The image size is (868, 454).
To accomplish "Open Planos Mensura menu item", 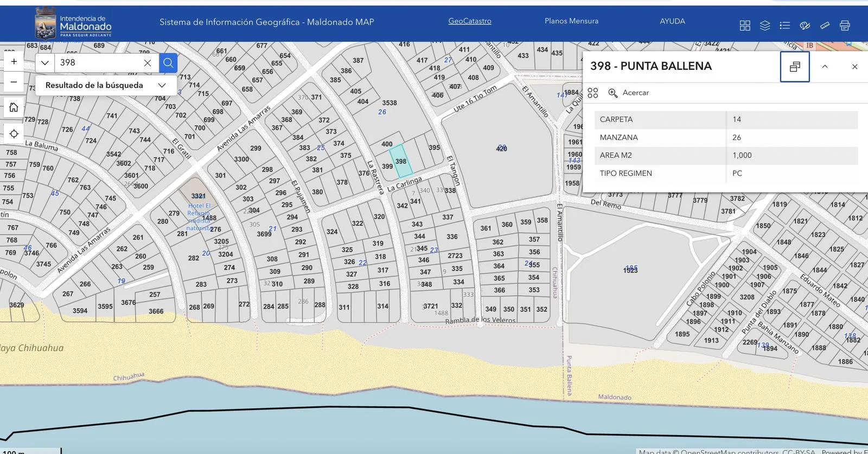I will tap(571, 21).
